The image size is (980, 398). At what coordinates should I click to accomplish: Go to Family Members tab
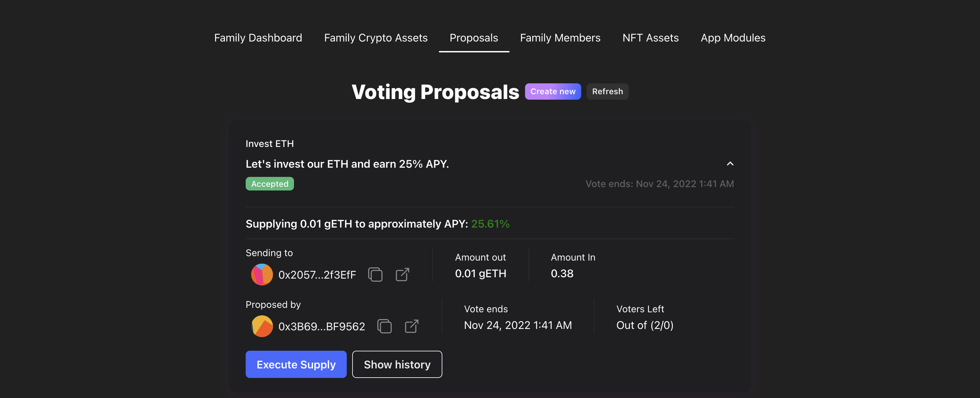(x=560, y=38)
